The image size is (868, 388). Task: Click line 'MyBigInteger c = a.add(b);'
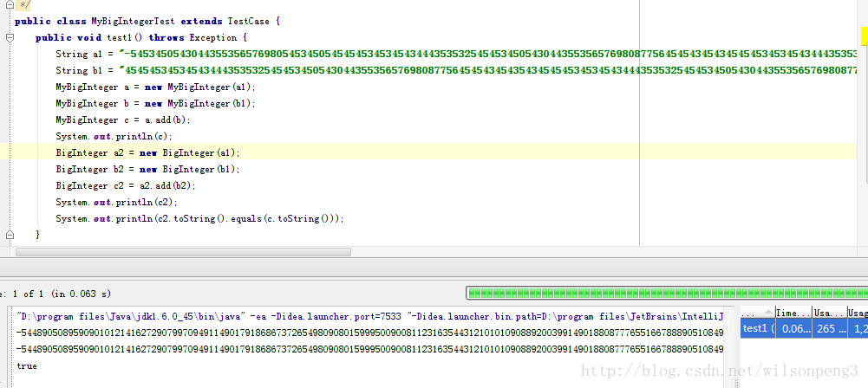[x=123, y=120]
